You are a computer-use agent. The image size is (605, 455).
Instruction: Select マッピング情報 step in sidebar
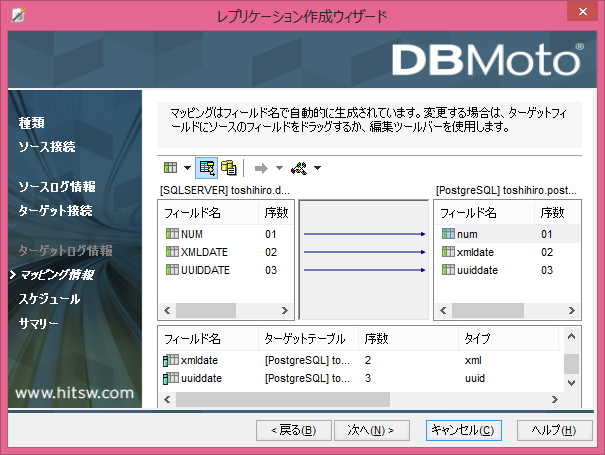(57, 275)
